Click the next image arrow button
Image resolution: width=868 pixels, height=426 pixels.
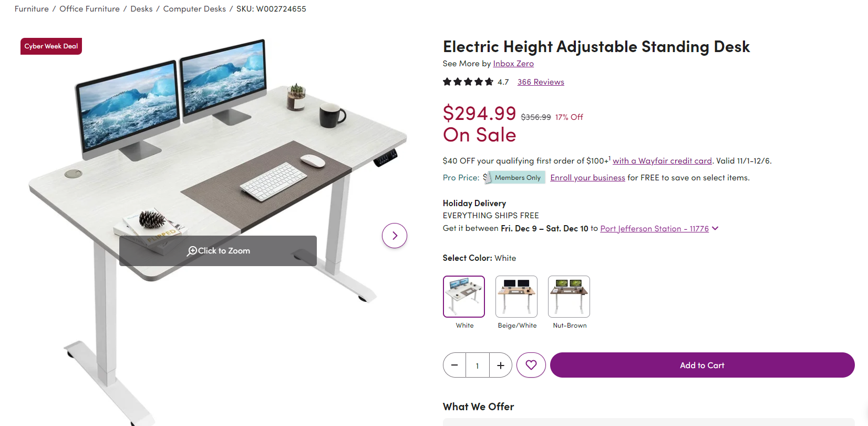(395, 236)
